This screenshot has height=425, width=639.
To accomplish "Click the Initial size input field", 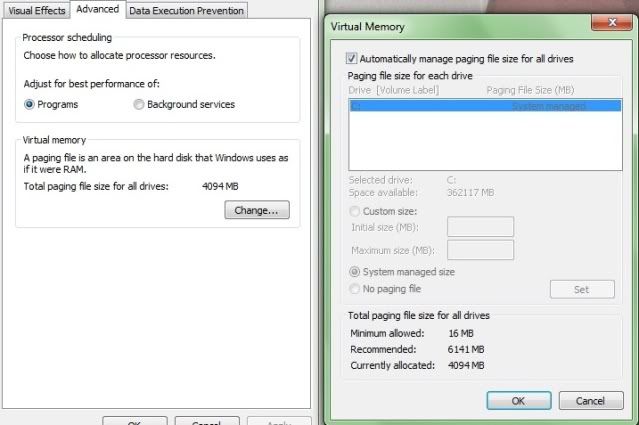I will pos(480,227).
